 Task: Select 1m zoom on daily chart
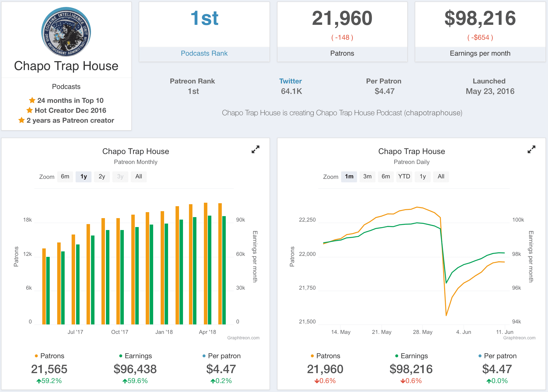point(349,177)
